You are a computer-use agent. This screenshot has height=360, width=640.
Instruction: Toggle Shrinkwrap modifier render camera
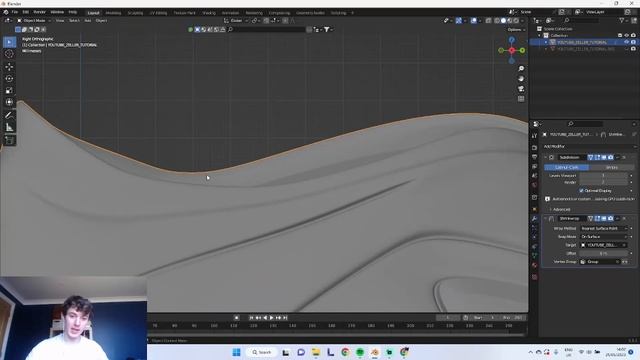(611, 218)
